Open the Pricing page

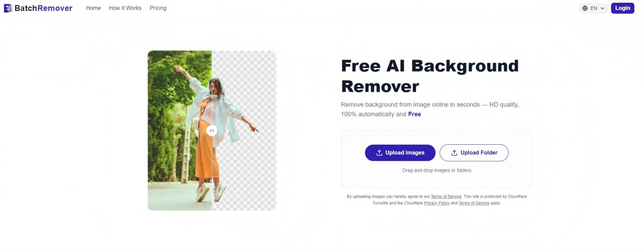coord(158,8)
